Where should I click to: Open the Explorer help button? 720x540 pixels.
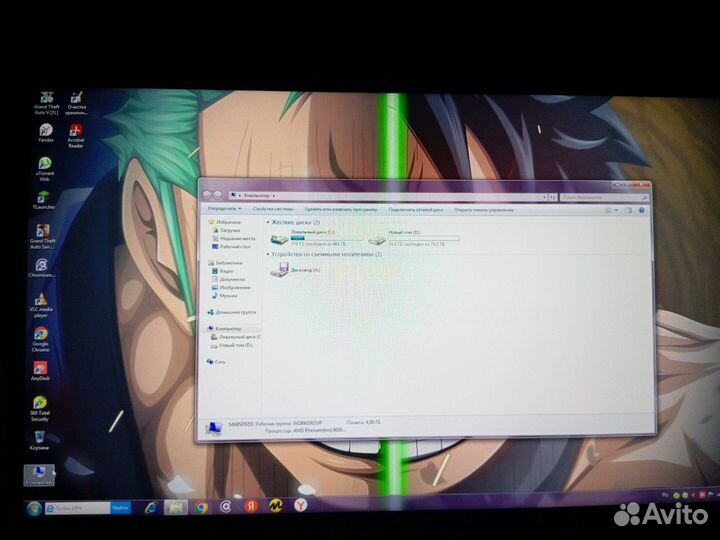pos(642,210)
